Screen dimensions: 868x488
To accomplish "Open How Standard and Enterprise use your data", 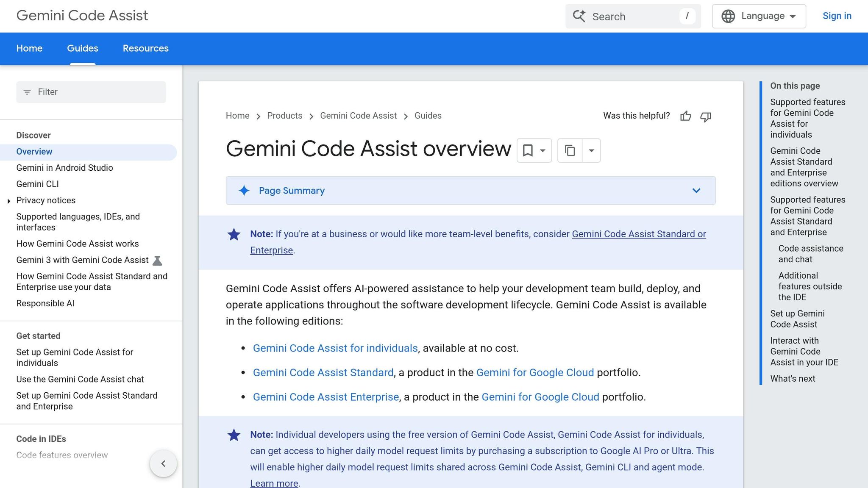I will tap(92, 282).
